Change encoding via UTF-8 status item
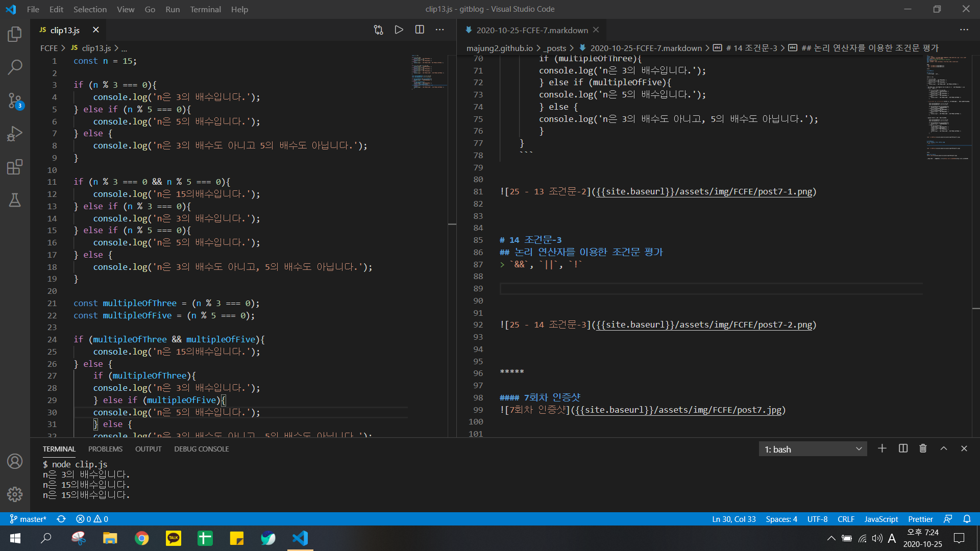 tap(817, 519)
